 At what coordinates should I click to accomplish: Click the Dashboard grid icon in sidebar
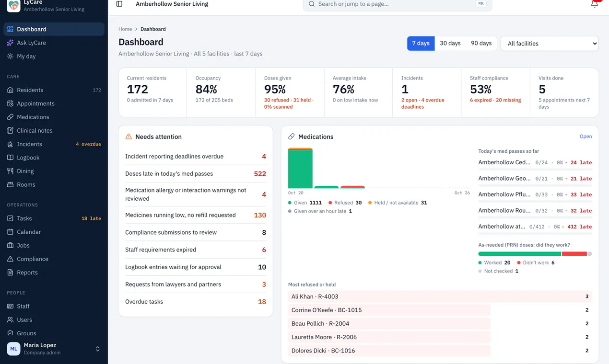[10, 29]
